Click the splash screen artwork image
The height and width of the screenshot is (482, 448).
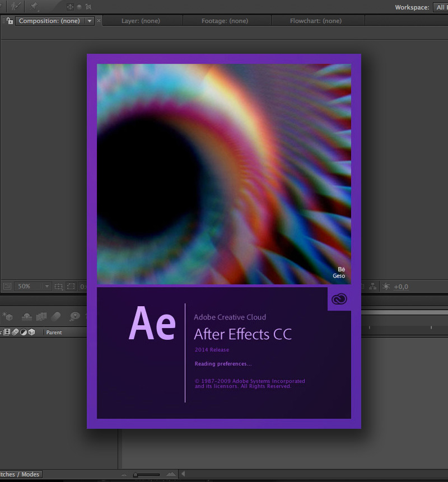(x=224, y=174)
